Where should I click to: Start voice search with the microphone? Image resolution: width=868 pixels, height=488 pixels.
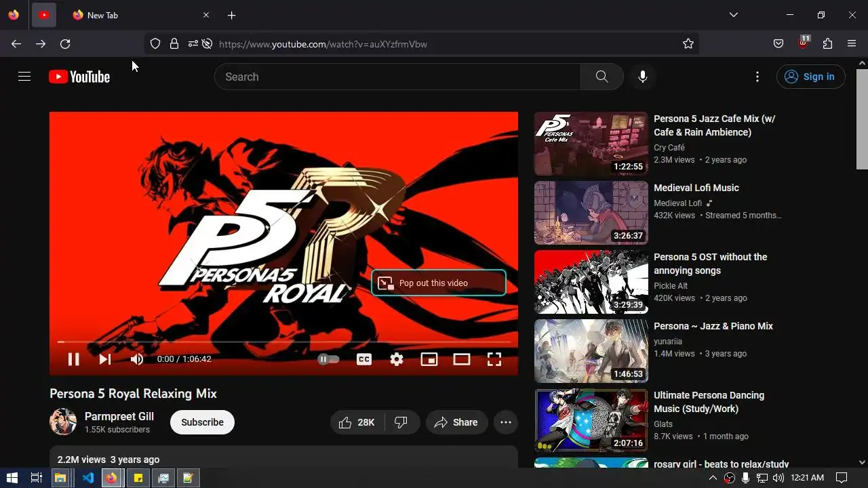[643, 77]
